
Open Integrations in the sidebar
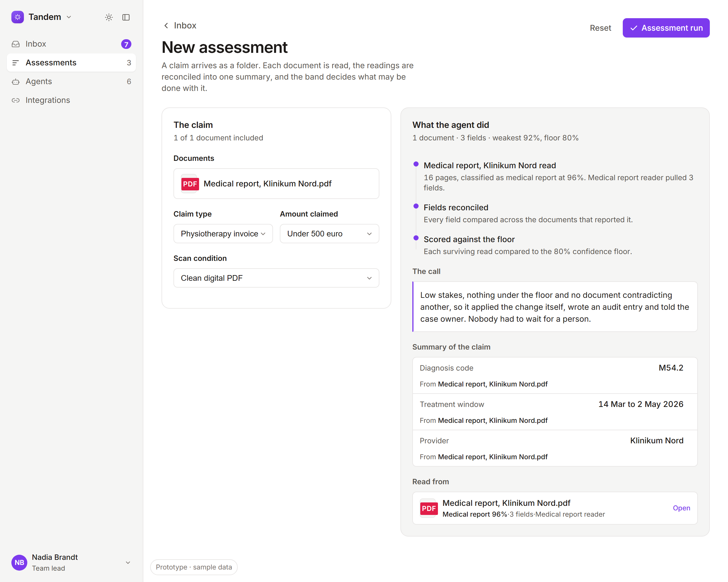pos(71,100)
